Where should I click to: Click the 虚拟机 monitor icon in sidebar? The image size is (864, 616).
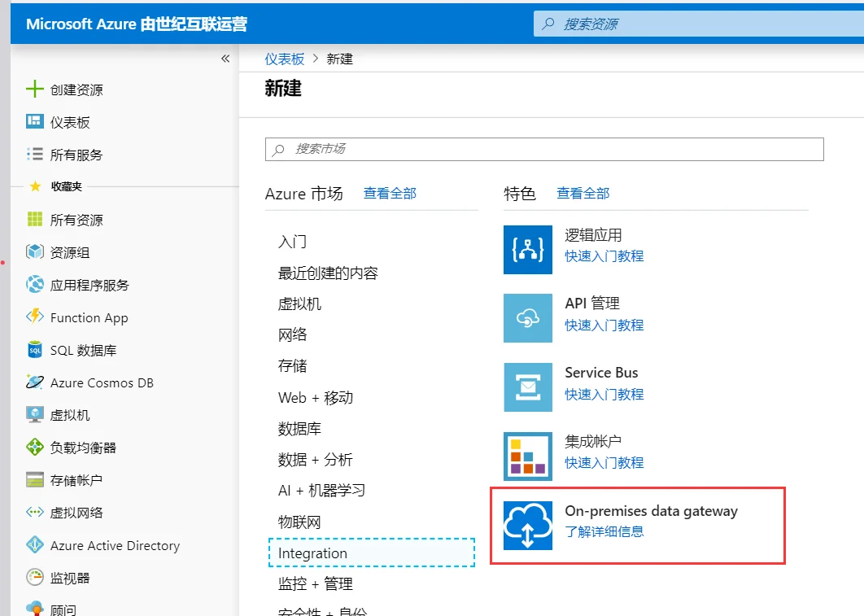(35, 414)
